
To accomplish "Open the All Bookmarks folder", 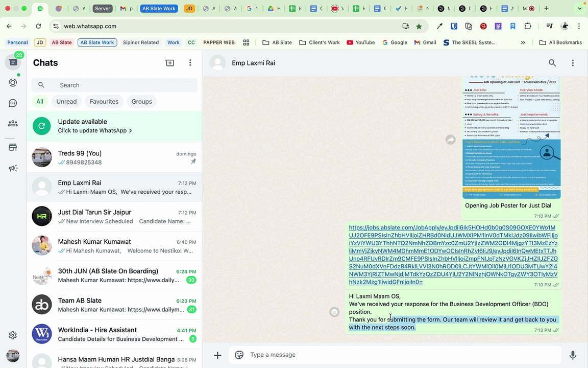I will pyautogui.click(x=560, y=42).
